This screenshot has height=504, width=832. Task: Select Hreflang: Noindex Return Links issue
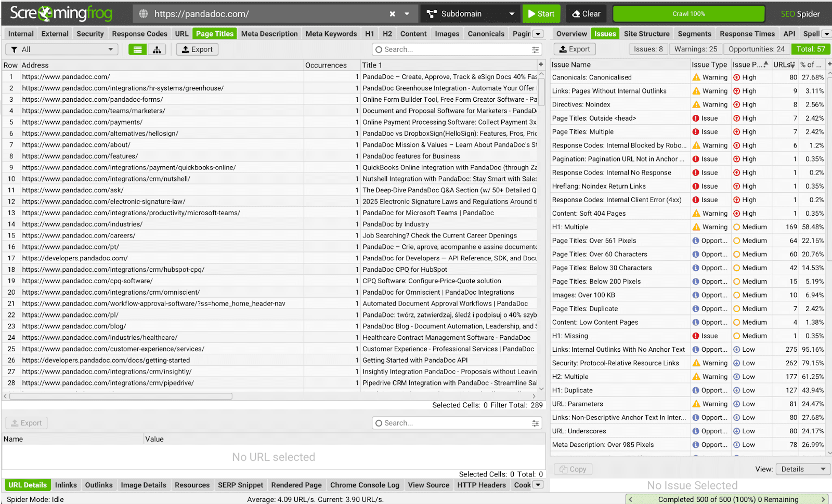pyautogui.click(x=688, y=186)
